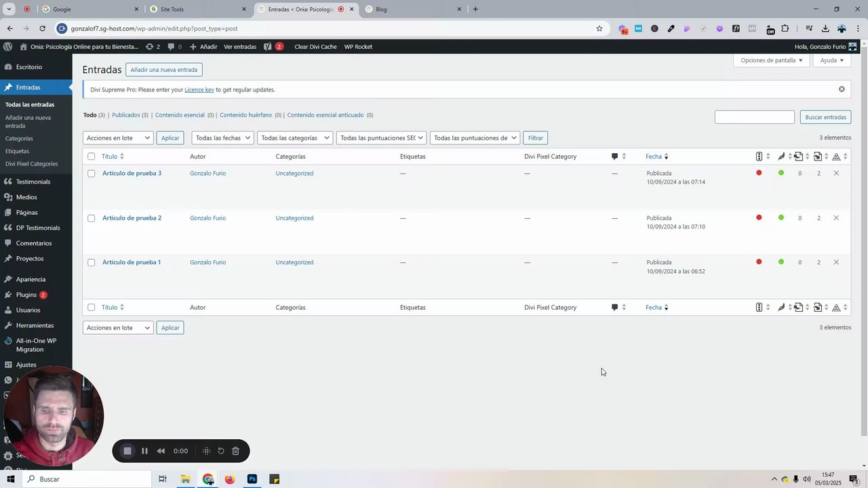The image size is (868, 488).
Task: Check the box for Artículo de prueba 1
Action: pos(92,262)
